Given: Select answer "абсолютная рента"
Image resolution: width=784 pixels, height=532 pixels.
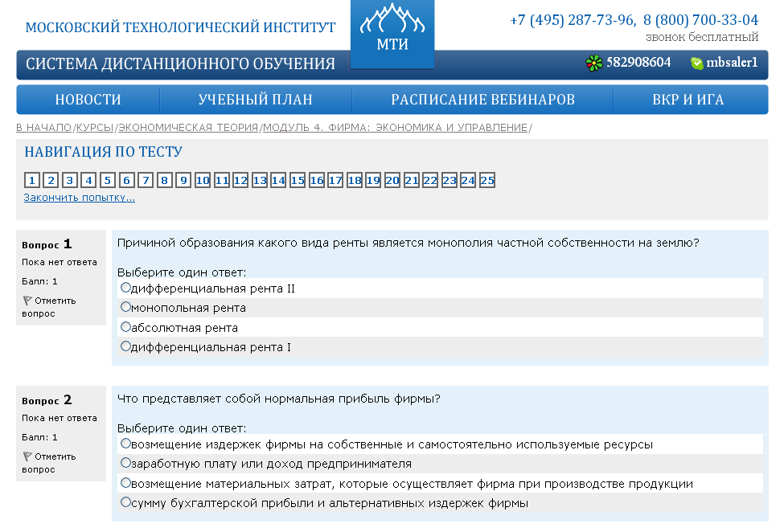Looking at the screenshot, I should click(x=125, y=327).
